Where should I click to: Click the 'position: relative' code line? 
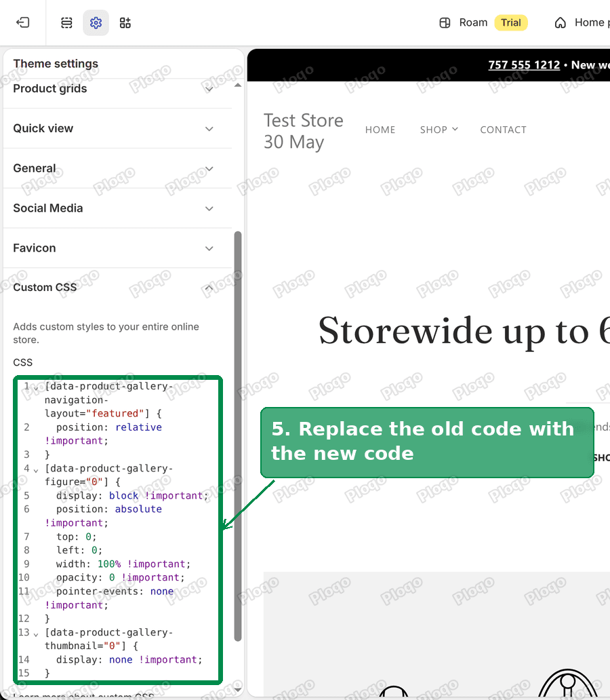click(x=109, y=427)
